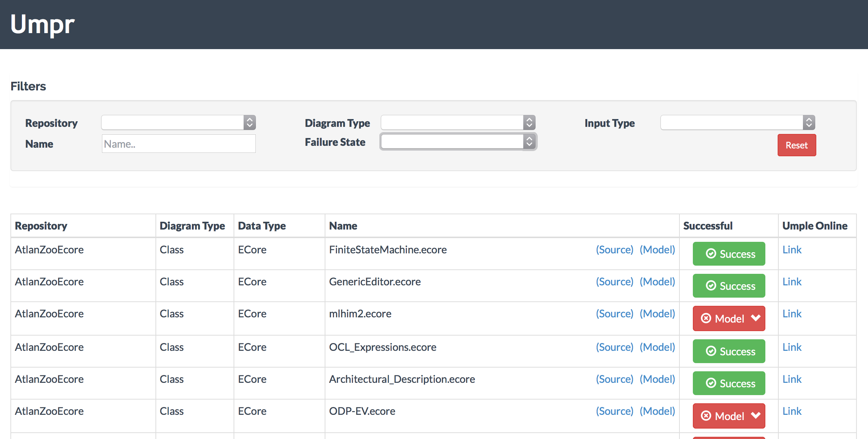Expand the Model failure dropdown for mlhim2.ecore
868x439 pixels.
729,318
